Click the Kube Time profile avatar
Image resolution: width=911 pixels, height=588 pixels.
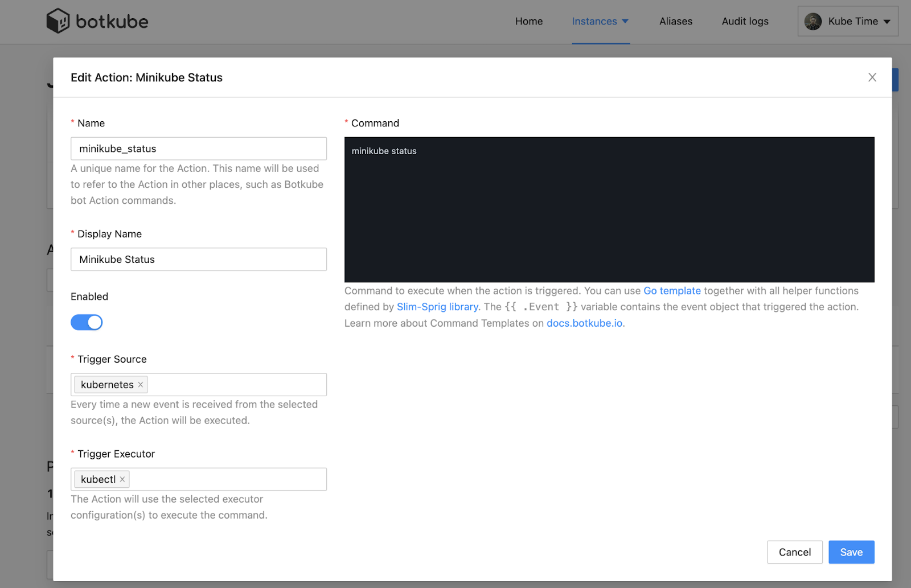click(813, 21)
